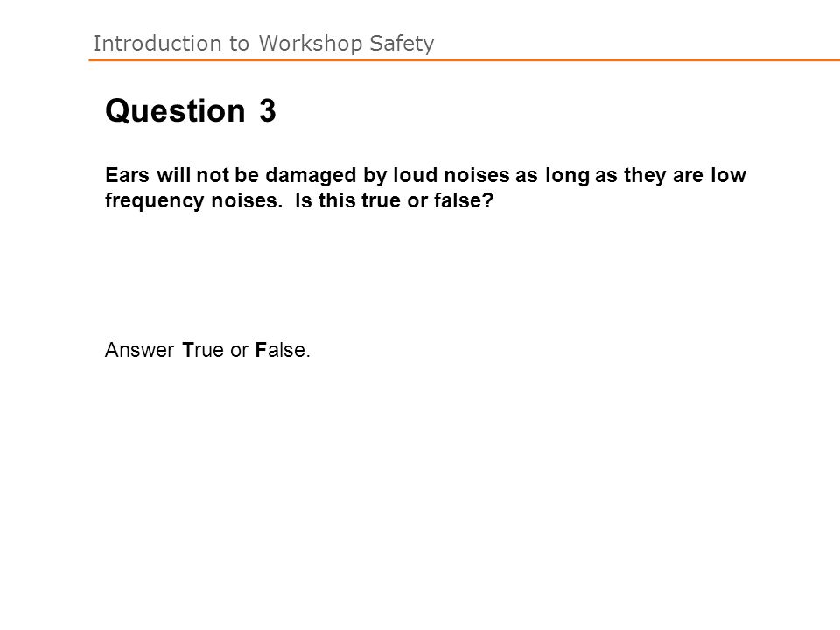Click the word 'False' in answer line
Viewport: 840px width, 630px height.
click(281, 350)
